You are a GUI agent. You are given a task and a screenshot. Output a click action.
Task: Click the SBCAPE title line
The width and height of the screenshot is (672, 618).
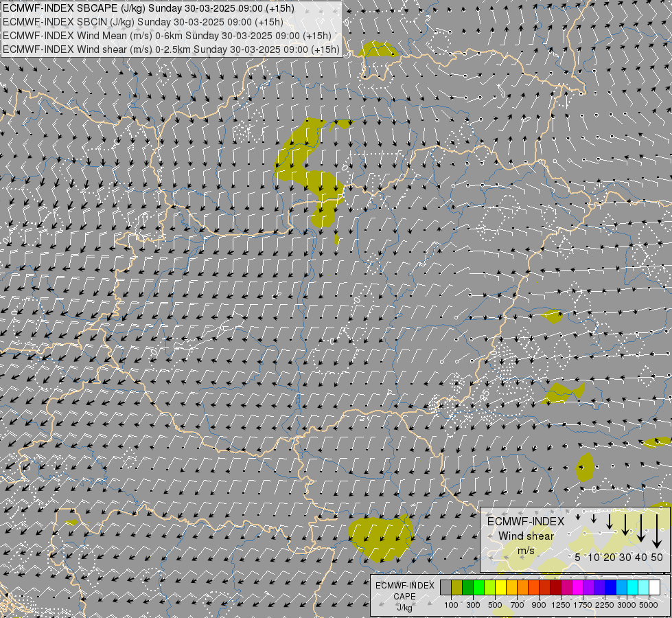click(x=148, y=8)
